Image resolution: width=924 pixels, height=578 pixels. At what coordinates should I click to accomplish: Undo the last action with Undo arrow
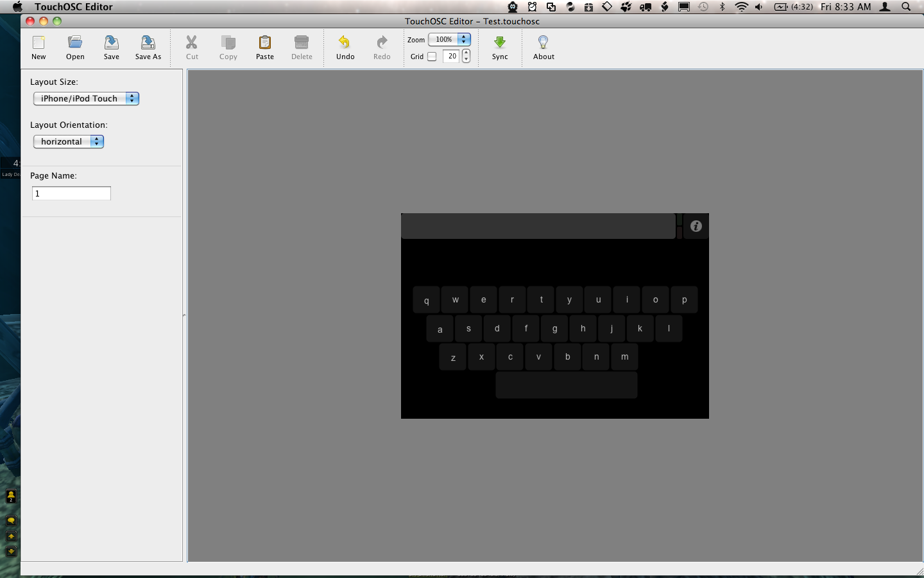click(x=345, y=43)
